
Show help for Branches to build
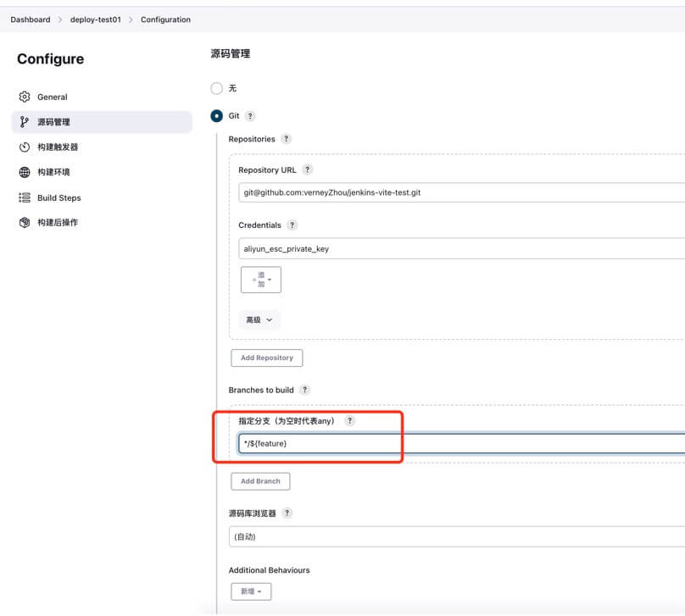click(x=305, y=390)
